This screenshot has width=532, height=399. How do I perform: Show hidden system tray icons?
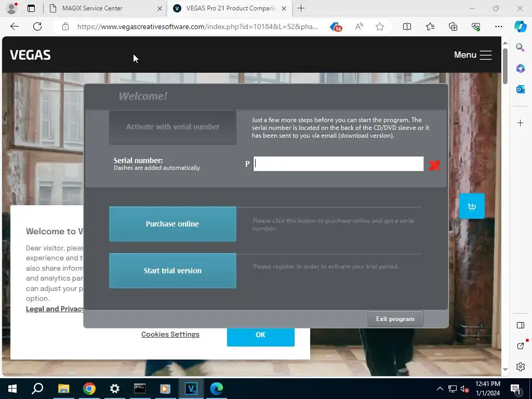pos(440,389)
